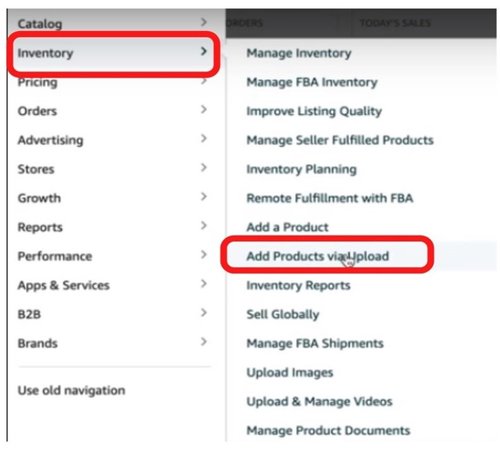Expand the Stores submenu arrow
This screenshot has width=500, height=453.
point(204,167)
